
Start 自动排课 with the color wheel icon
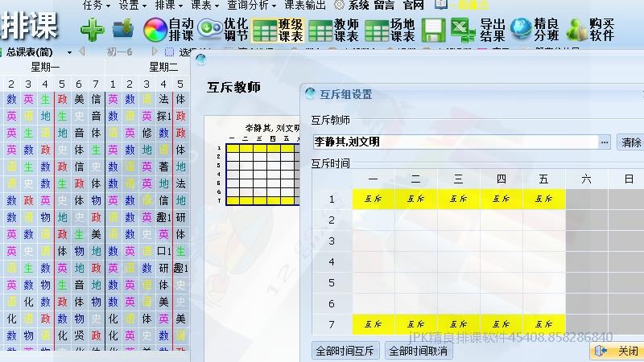pyautogui.click(x=168, y=30)
